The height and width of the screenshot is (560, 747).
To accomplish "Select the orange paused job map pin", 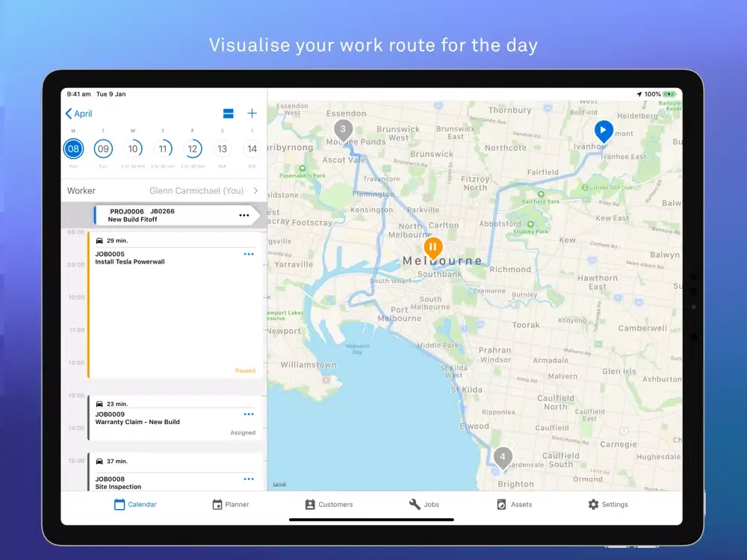I will 433,248.
